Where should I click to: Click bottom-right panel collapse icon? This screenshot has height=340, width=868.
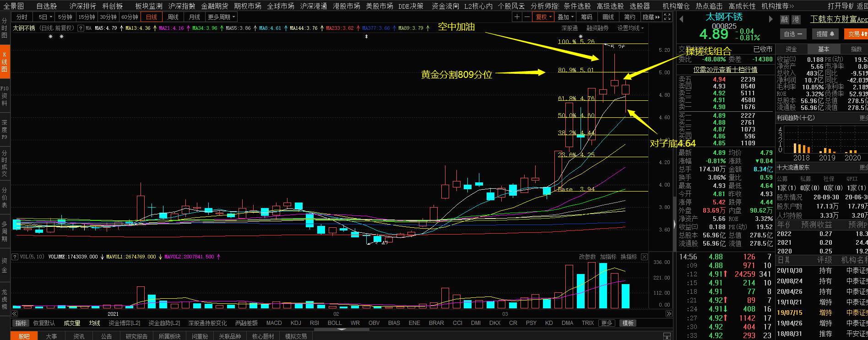[667, 336]
